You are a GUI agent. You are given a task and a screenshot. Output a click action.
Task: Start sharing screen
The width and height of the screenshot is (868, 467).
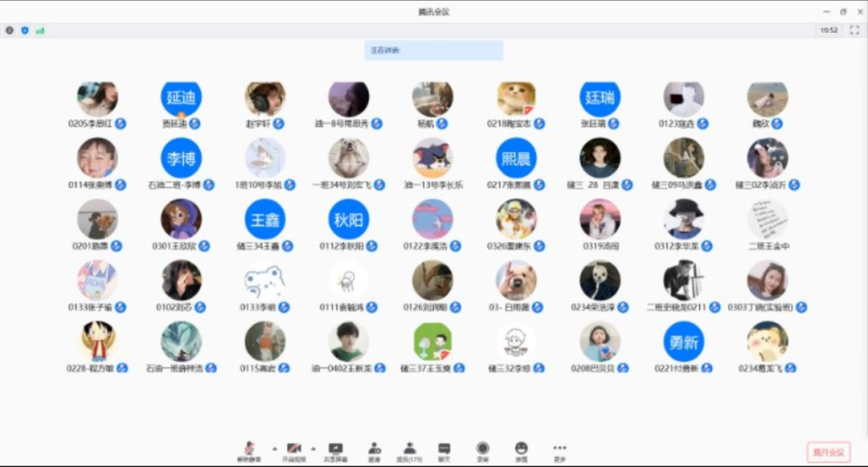click(x=335, y=450)
